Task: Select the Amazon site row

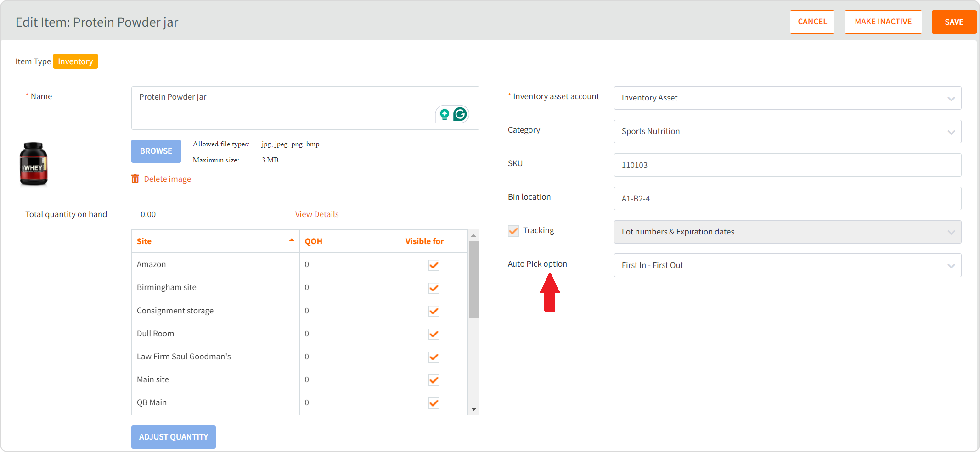Action: point(299,265)
